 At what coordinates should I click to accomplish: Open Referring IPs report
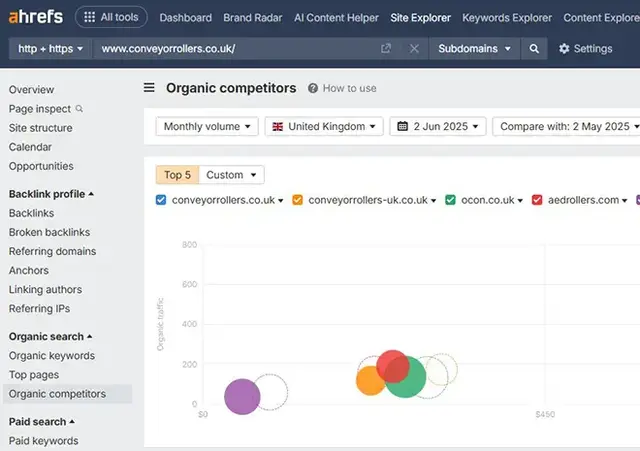tap(39, 309)
